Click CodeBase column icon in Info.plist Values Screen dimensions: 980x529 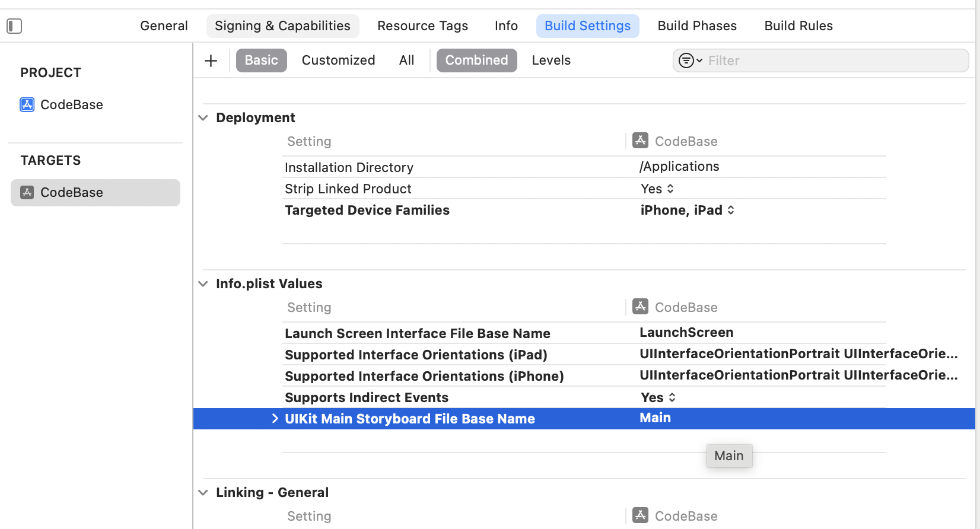click(x=640, y=307)
